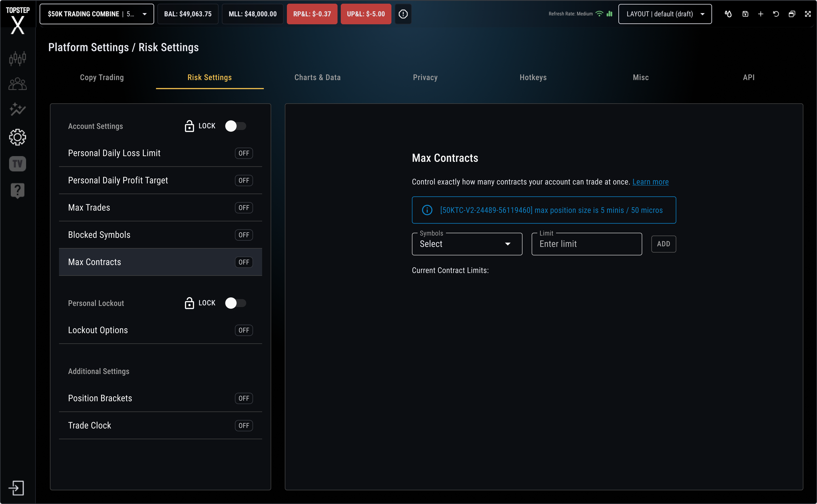Screen dimensions: 817x504
Task: Click the RP&L: $-0.37 button
Action: [x=312, y=14]
